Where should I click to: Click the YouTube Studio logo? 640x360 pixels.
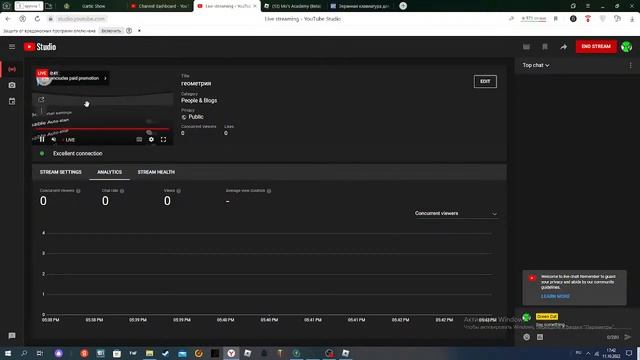tap(40, 47)
